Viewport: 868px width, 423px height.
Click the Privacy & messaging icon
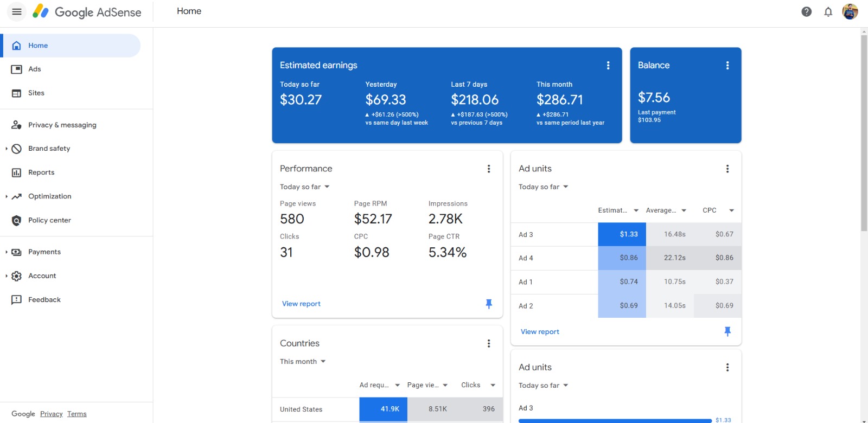click(17, 125)
